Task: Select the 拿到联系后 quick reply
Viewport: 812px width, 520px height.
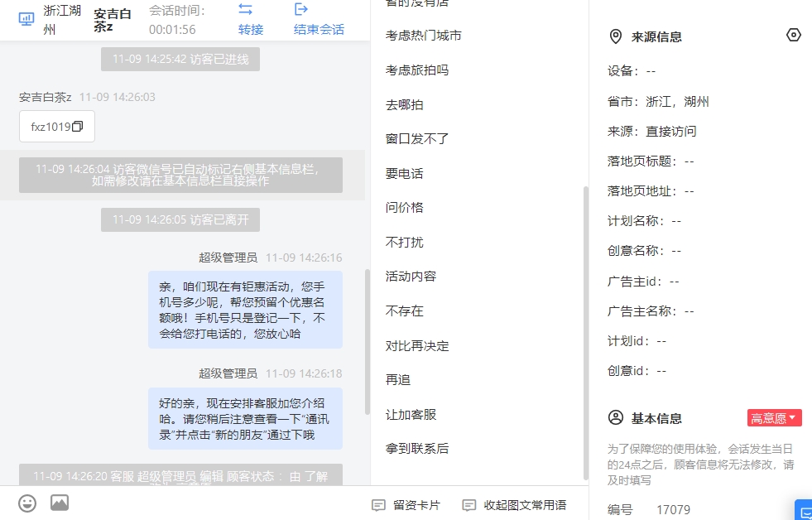Action: click(x=417, y=449)
